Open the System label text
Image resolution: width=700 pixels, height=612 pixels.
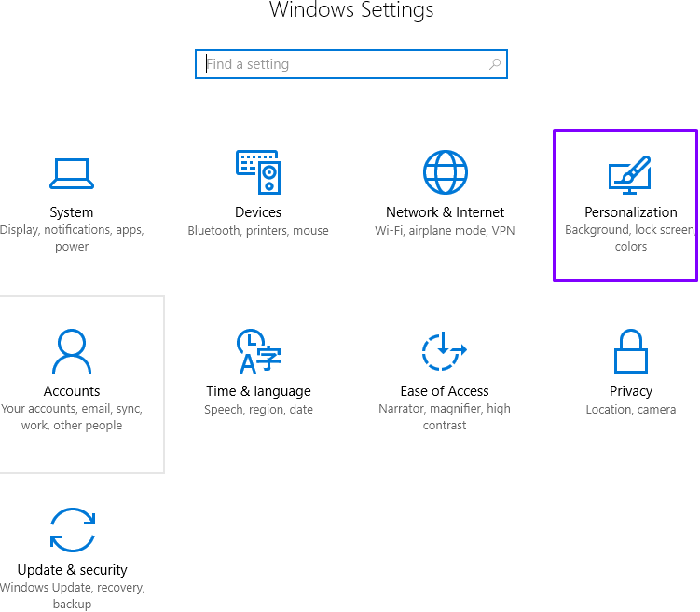tap(72, 212)
